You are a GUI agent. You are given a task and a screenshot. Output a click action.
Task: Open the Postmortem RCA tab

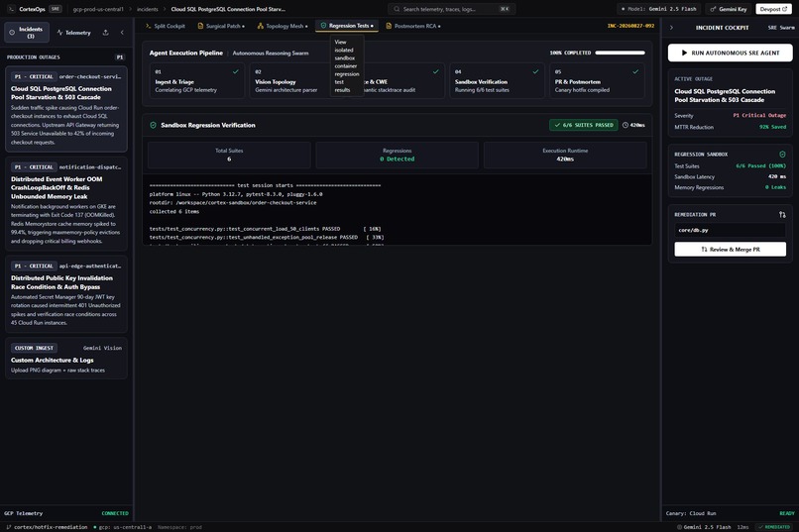pyautogui.click(x=413, y=26)
